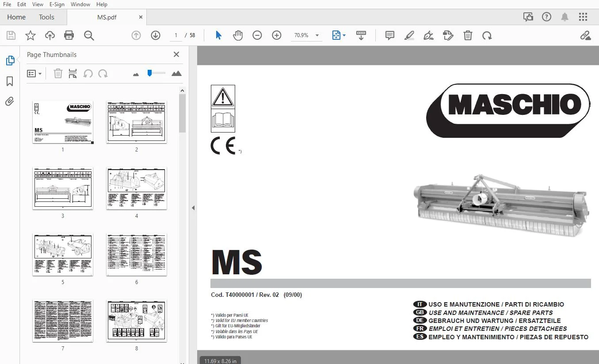Rotate thumbnail pages counterclockwise
Viewport: 599px width, 364px height.
point(88,74)
